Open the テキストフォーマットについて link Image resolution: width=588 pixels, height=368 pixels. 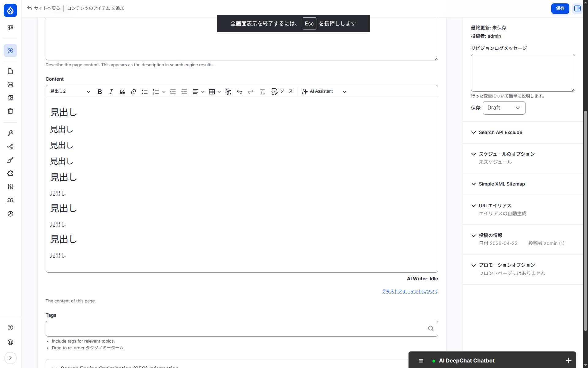point(410,291)
